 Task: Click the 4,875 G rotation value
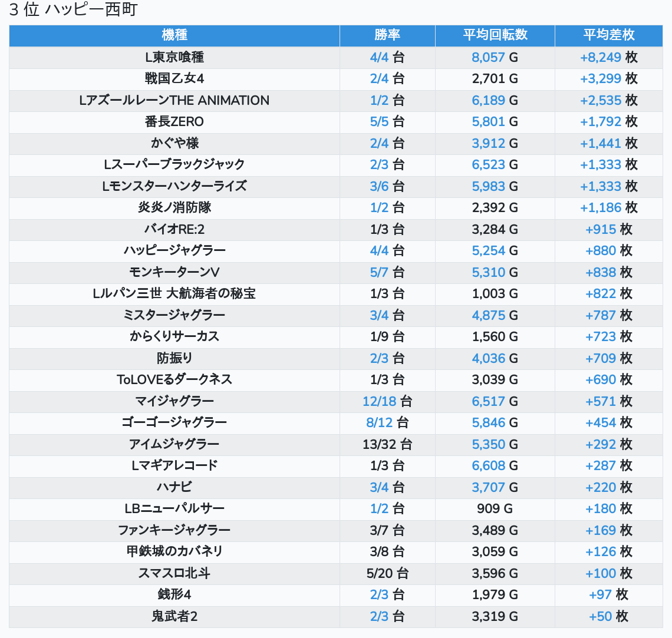(x=495, y=315)
